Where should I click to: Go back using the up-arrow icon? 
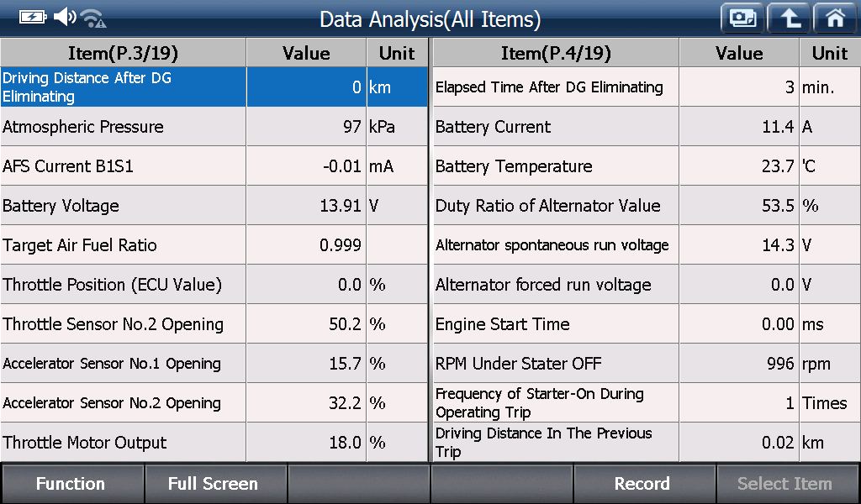pos(789,18)
